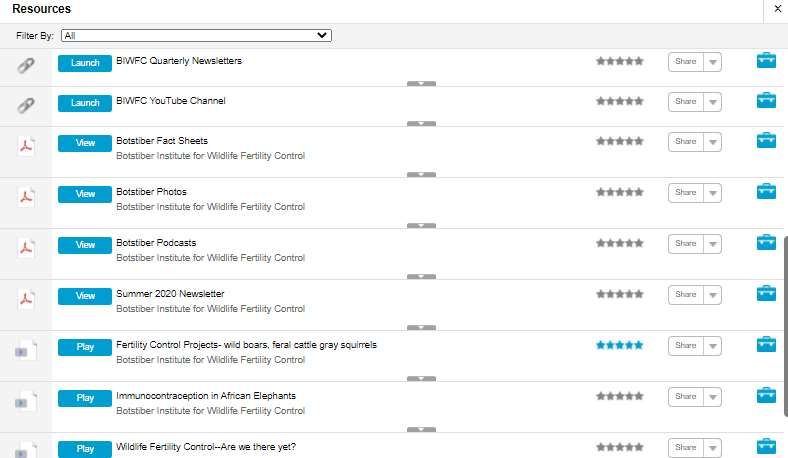Add Summer 2020 Newsletter to briefcase

766,293
